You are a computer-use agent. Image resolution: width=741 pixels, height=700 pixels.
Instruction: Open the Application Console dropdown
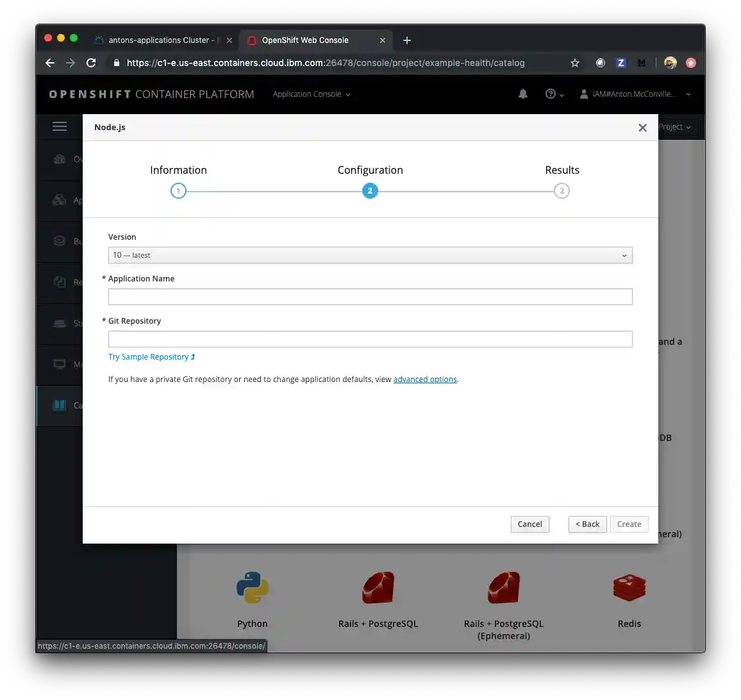(x=312, y=94)
